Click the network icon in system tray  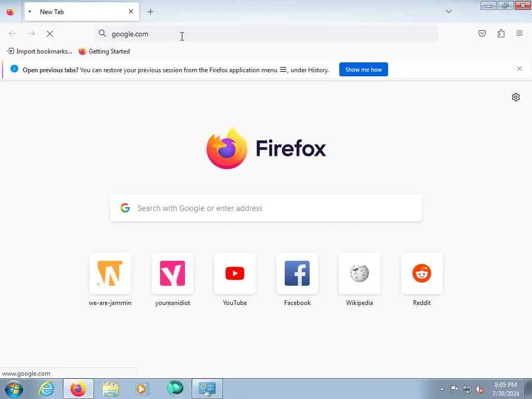coord(467,389)
